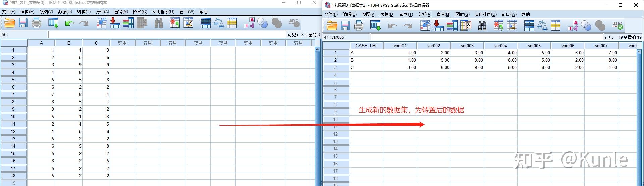Variables info icon in right window toolbar
Viewport: 644px width, 186px height.
452,26
